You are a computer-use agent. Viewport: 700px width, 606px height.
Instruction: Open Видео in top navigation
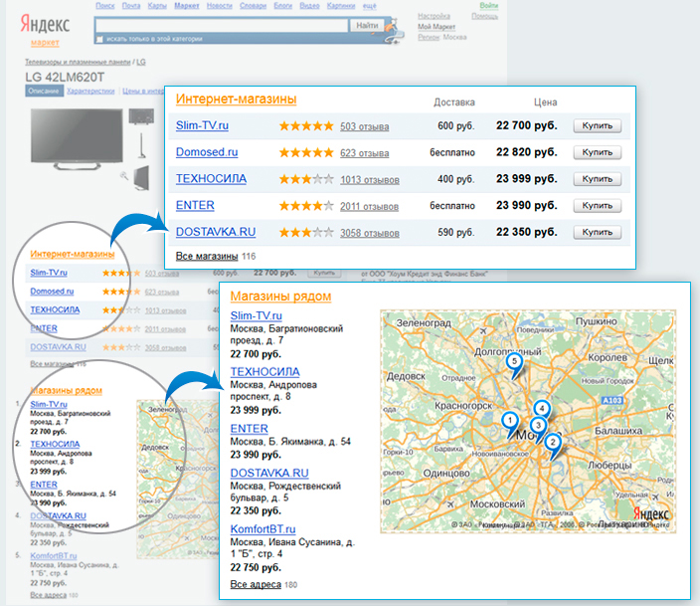click(309, 6)
